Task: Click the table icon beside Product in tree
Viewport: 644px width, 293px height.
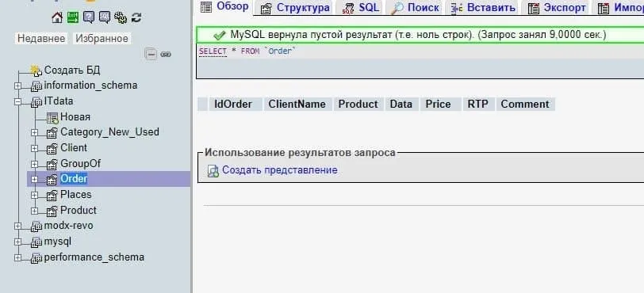Action: pyautogui.click(x=52, y=211)
